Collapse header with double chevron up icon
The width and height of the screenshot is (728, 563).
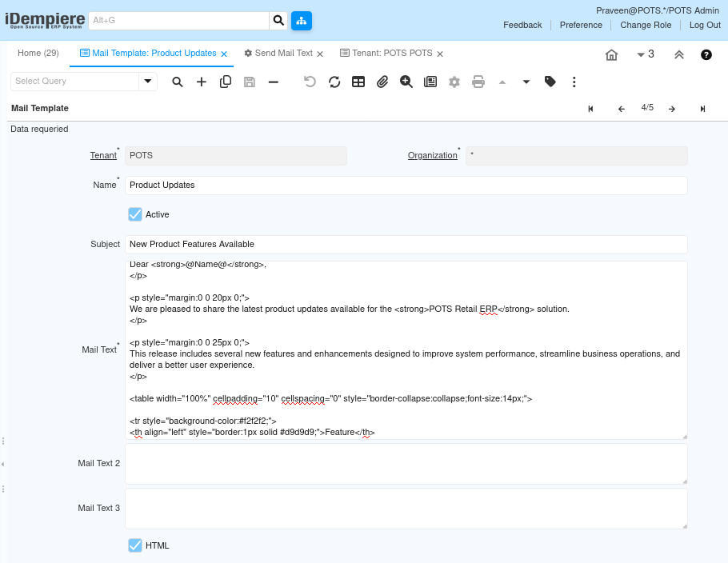[679, 54]
